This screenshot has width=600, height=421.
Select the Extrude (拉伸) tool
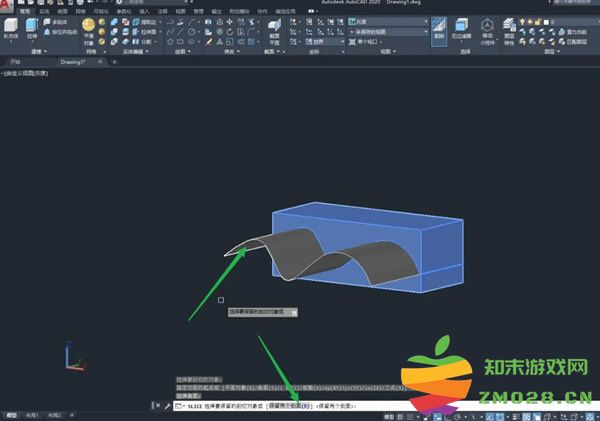point(32,29)
